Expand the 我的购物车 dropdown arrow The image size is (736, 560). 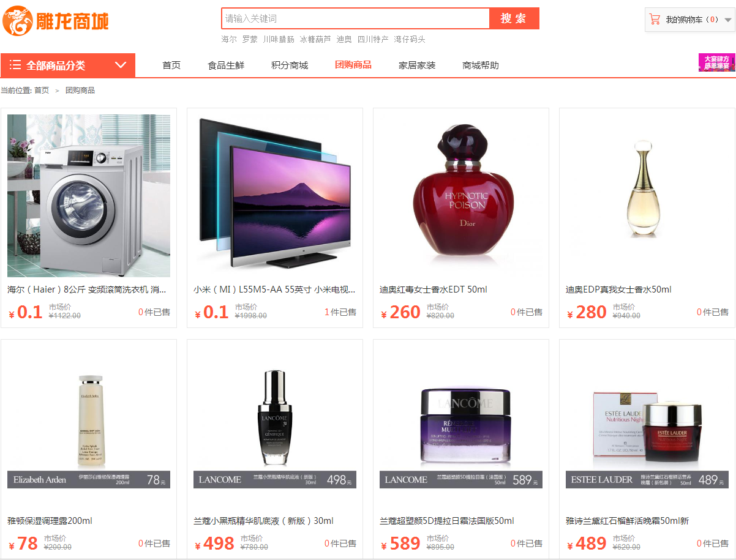coord(728,20)
